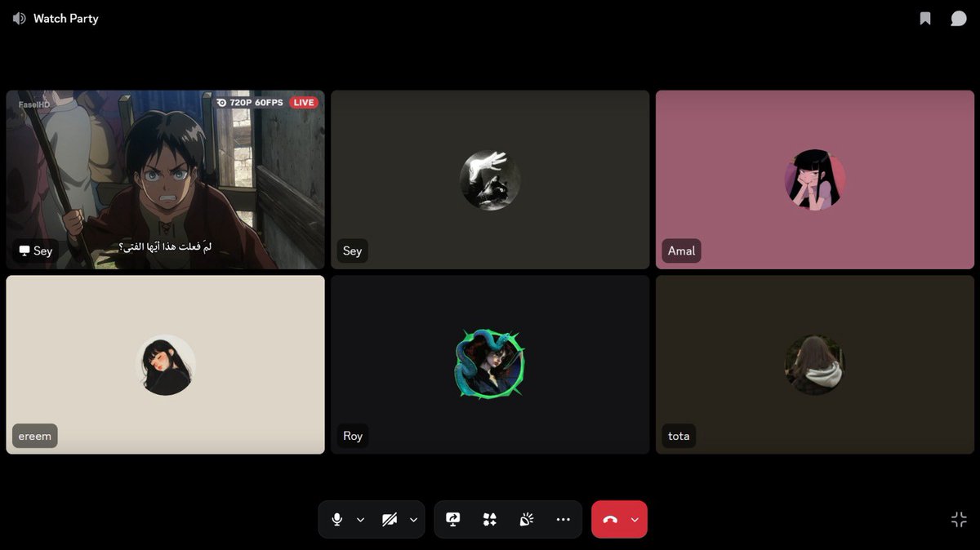
Task: Open disconnect options chevron
Action: coord(635,520)
